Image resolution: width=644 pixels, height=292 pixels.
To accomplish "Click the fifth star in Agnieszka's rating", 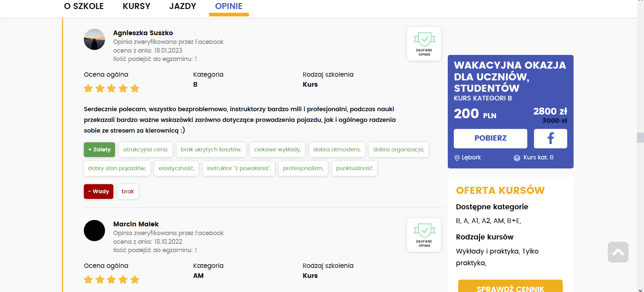I will pyautogui.click(x=135, y=88).
